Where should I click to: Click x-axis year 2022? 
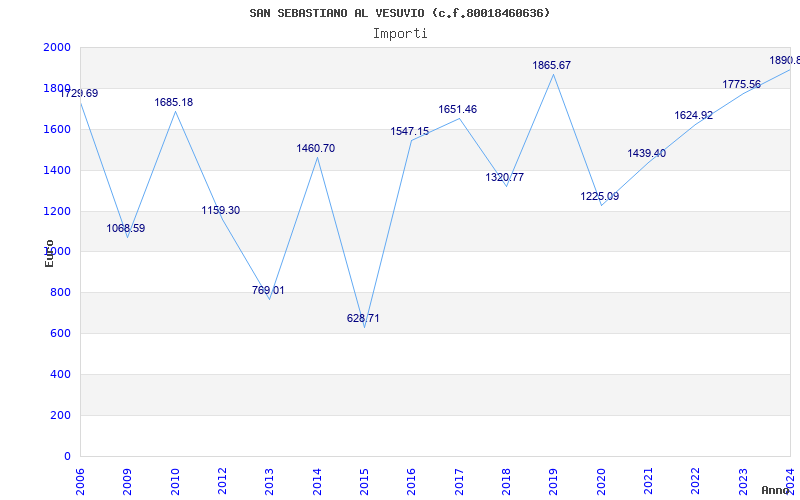696,481
